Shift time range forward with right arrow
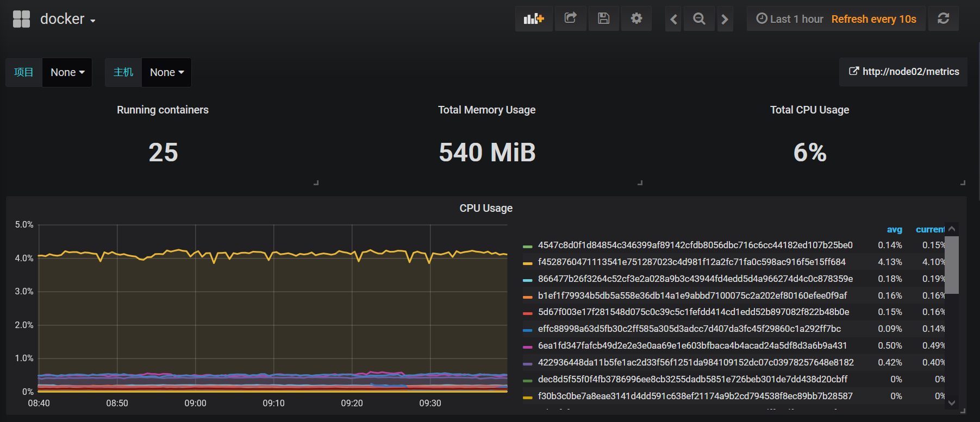 (x=725, y=19)
